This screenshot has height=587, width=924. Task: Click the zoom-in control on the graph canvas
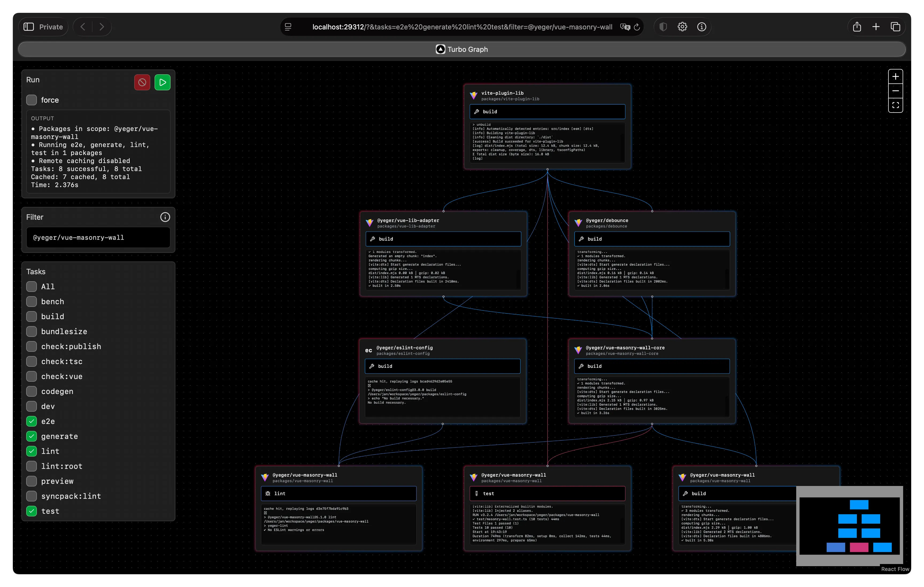tap(896, 76)
